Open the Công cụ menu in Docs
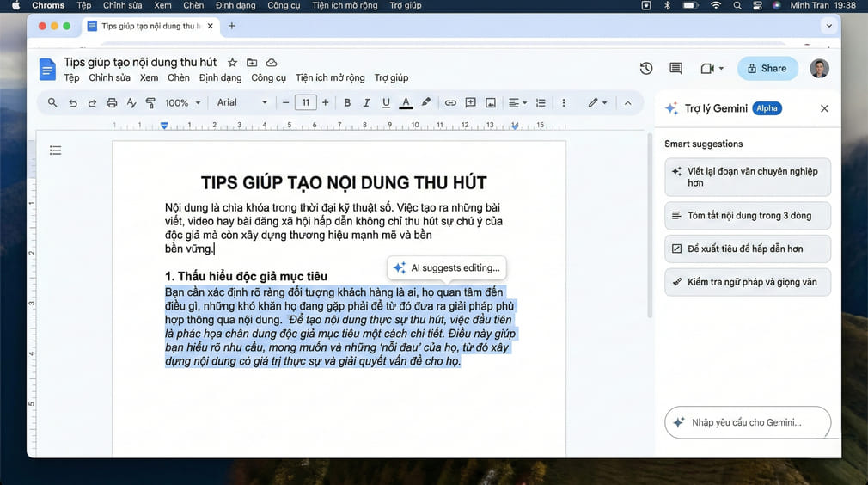 click(268, 78)
